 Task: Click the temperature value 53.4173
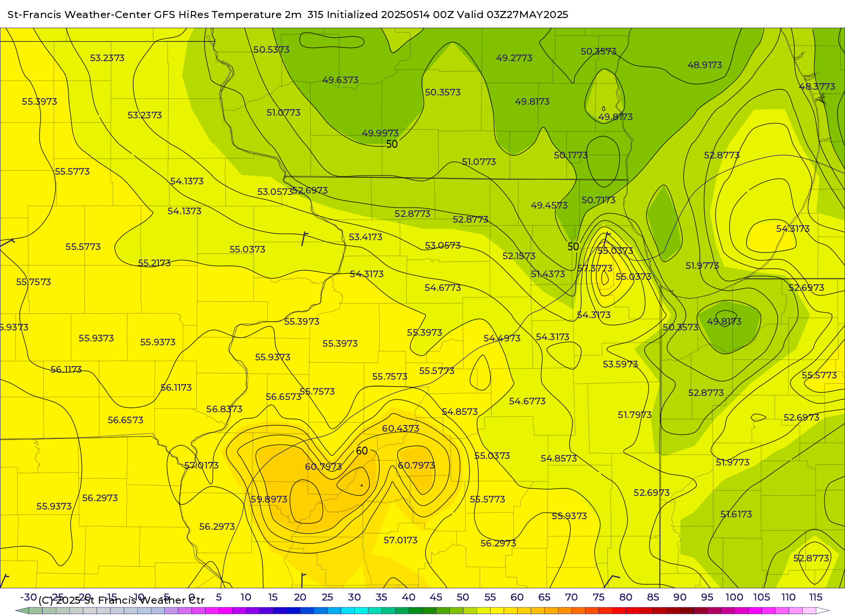click(365, 237)
